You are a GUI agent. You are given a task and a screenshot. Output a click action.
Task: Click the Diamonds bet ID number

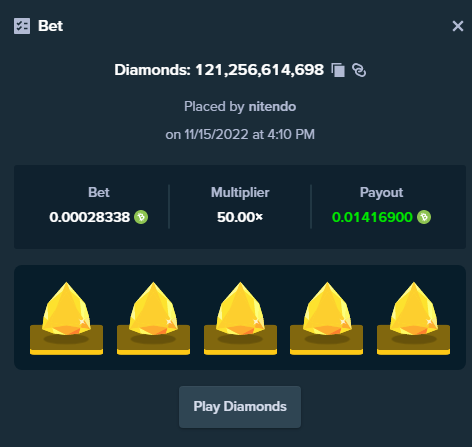(x=259, y=70)
